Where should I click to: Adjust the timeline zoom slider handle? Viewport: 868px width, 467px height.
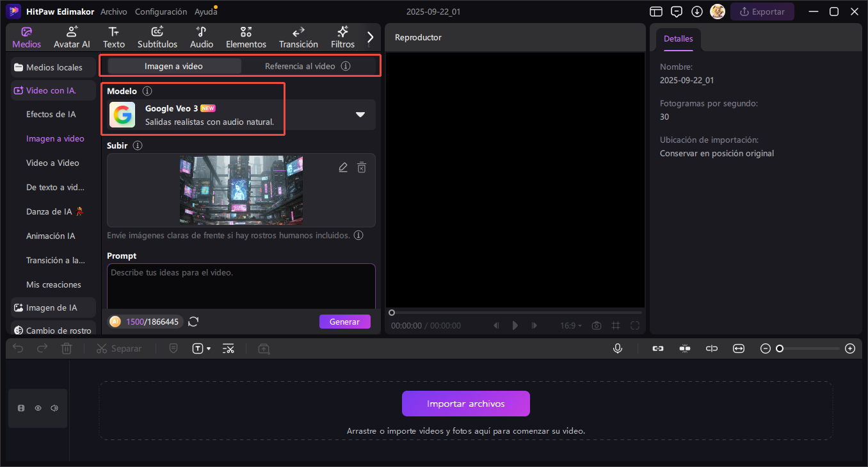coord(780,348)
